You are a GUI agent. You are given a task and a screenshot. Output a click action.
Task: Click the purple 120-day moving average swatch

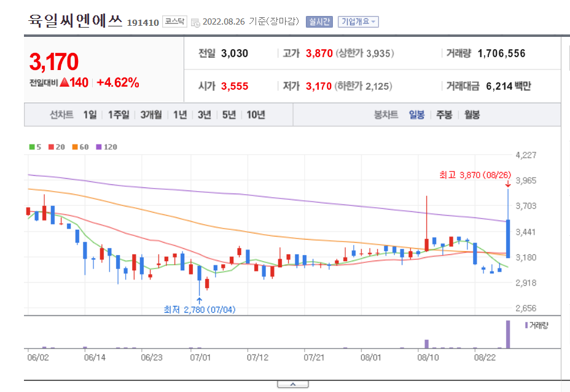(x=99, y=147)
